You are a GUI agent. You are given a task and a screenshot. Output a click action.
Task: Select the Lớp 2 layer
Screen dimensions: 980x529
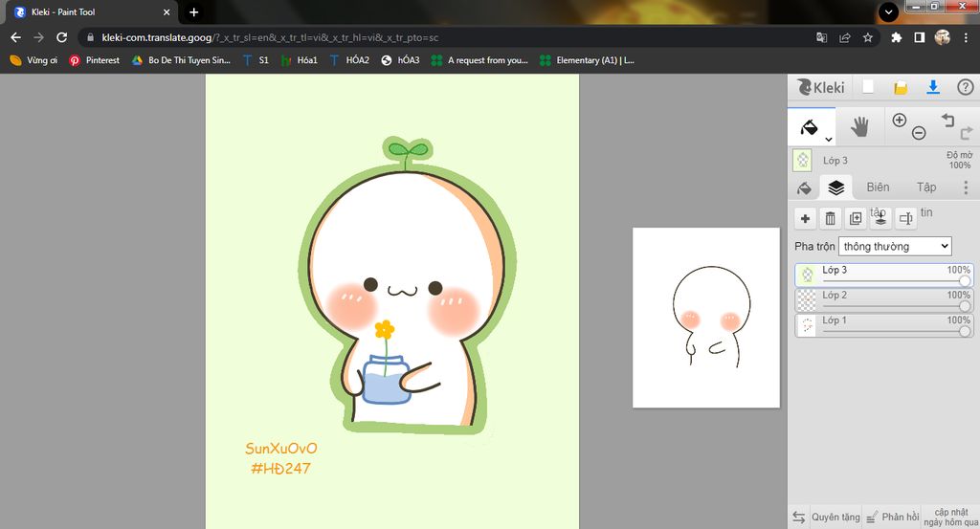click(x=884, y=299)
